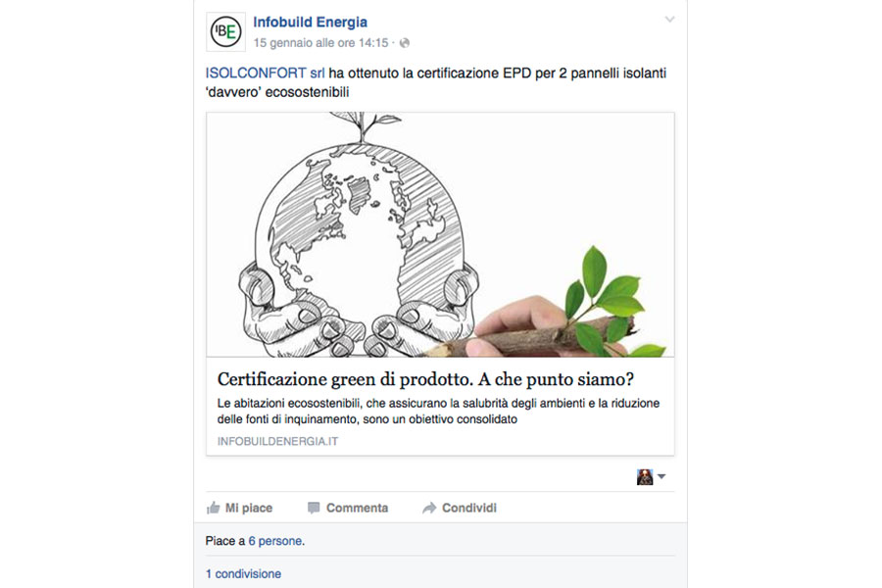Image resolution: width=882 pixels, height=588 pixels.
Task: Click the timestamp 15 gennaio alle ore 14:15
Action: [x=320, y=43]
